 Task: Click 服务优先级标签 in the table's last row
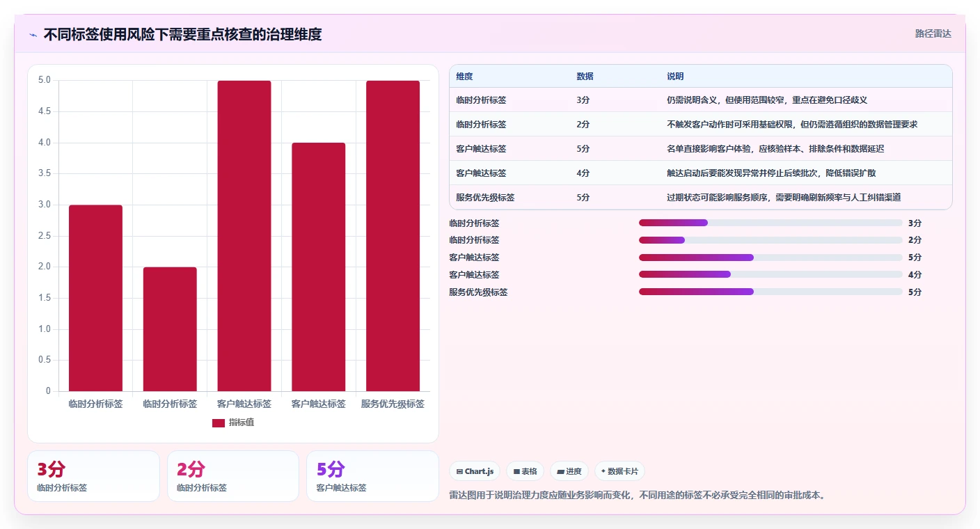pos(485,198)
